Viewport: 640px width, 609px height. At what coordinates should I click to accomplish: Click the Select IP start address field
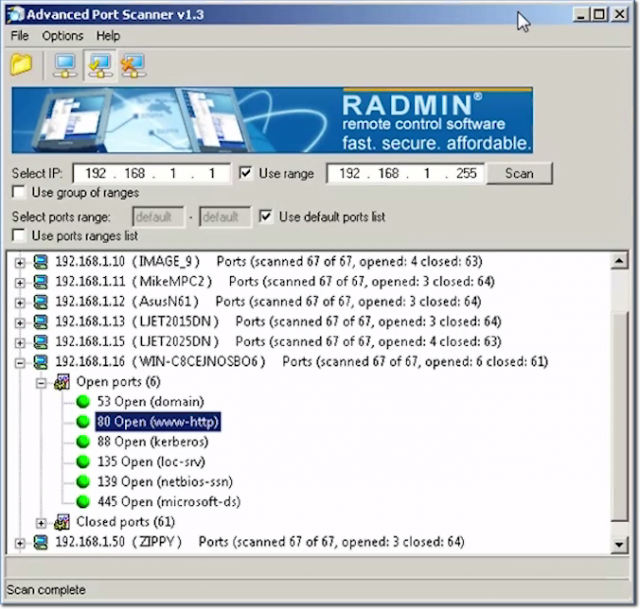point(151,173)
